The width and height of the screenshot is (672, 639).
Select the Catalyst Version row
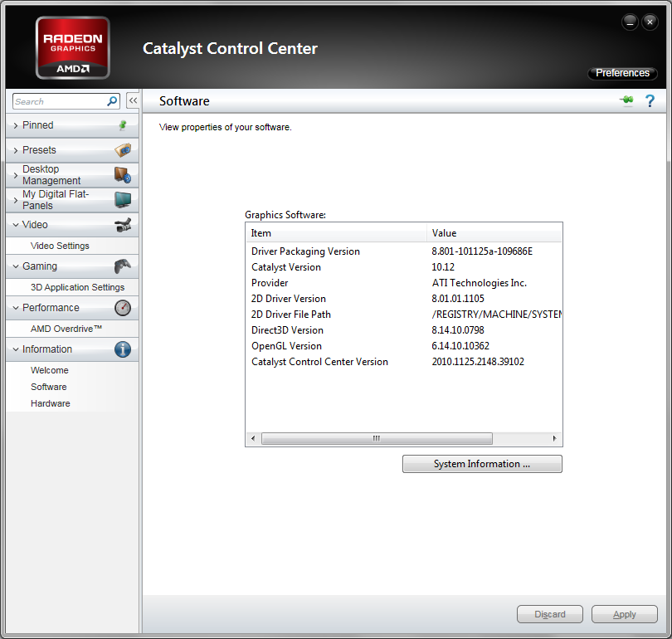coord(404,267)
